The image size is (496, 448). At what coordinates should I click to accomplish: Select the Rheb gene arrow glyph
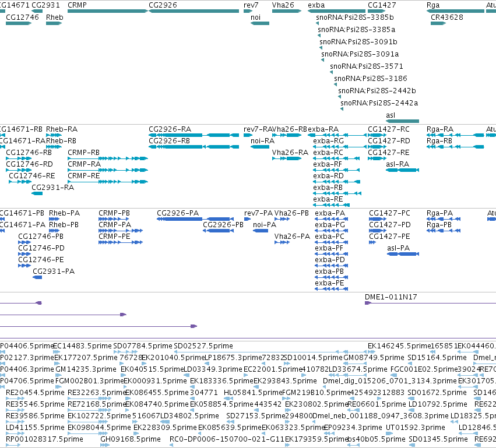(x=54, y=23)
